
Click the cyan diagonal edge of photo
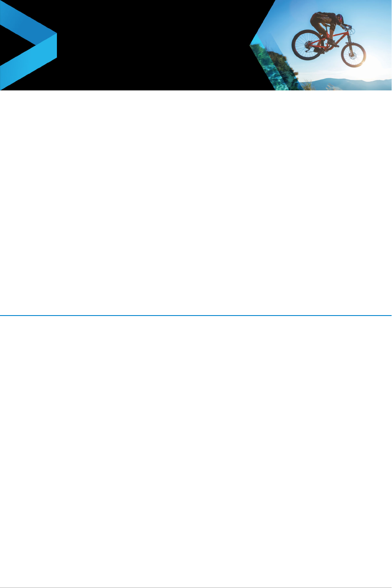tap(254, 40)
